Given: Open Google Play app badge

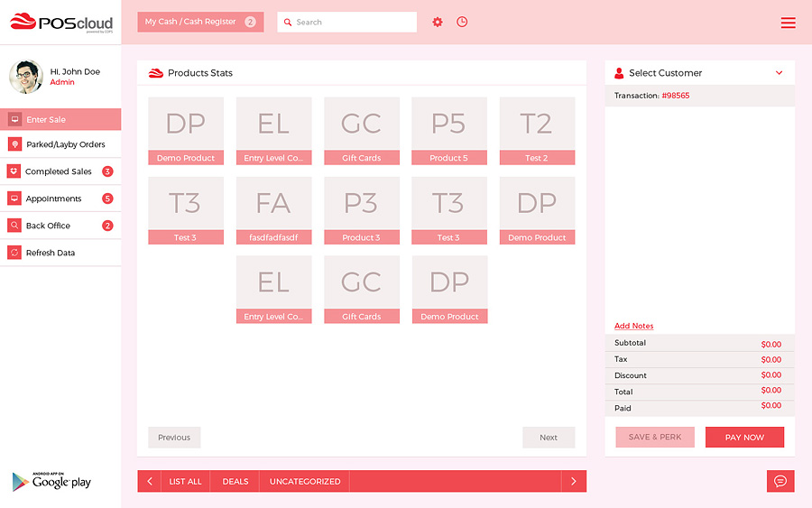Looking at the screenshot, I should 52,481.
